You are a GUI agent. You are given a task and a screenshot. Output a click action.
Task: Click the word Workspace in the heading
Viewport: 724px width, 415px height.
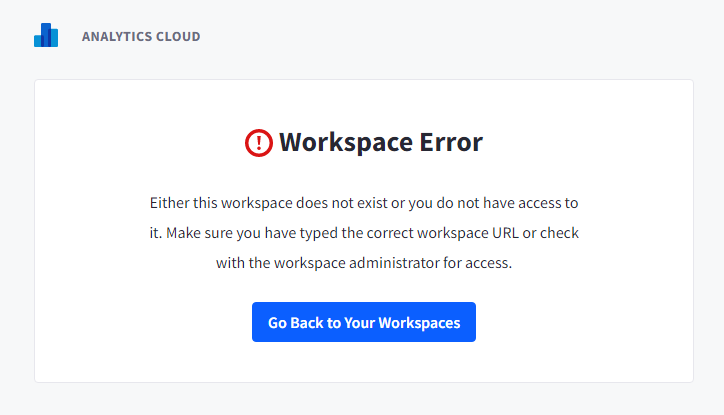click(346, 143)
